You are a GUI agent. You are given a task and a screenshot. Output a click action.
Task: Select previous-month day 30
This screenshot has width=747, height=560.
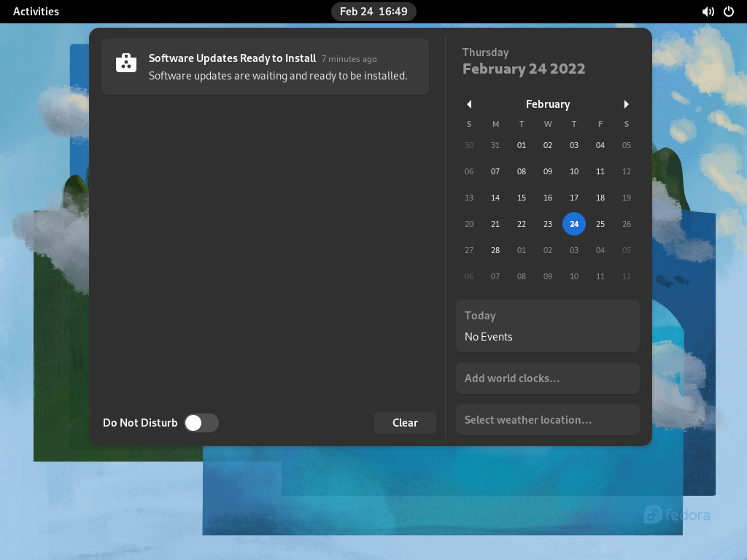pos(469,145)
